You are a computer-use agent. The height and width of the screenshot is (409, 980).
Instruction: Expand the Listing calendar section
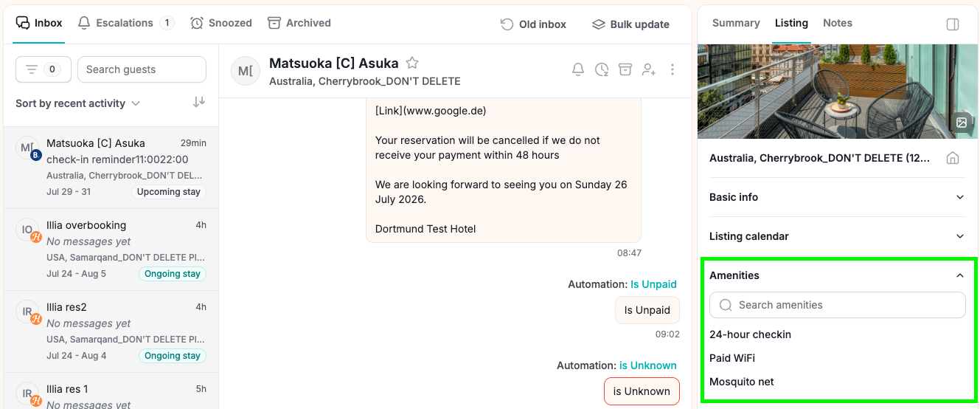(838, 236)
